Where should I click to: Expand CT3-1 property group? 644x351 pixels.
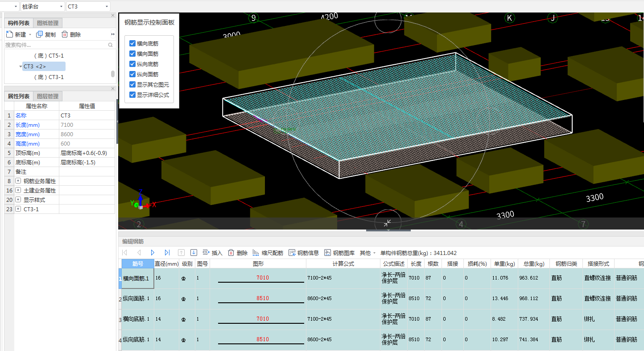tap(18, 209)
